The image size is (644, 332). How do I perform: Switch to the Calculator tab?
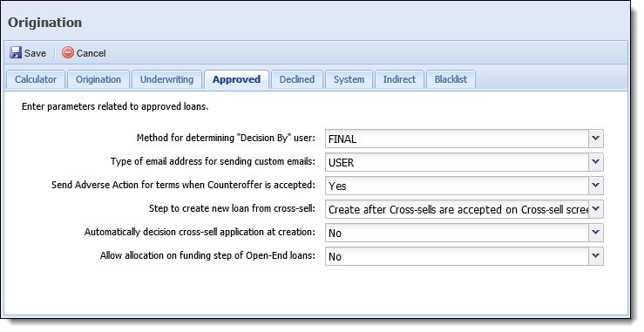click(36, 79)
